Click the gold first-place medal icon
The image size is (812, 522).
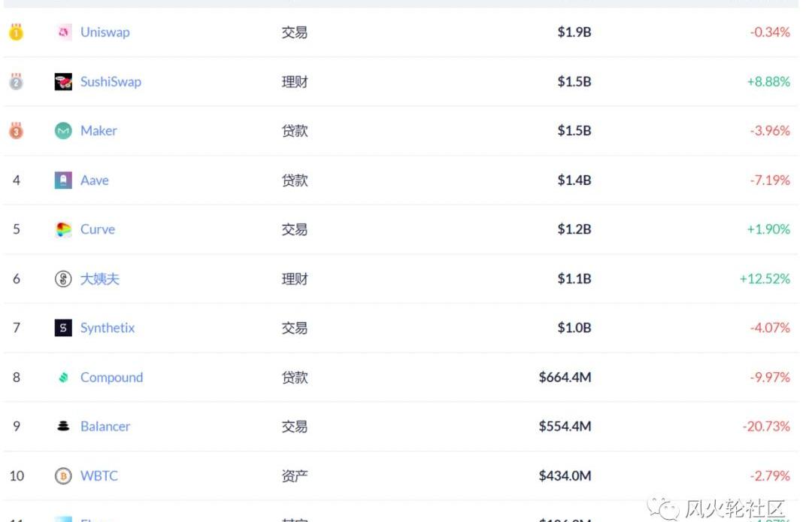point(16,32)
